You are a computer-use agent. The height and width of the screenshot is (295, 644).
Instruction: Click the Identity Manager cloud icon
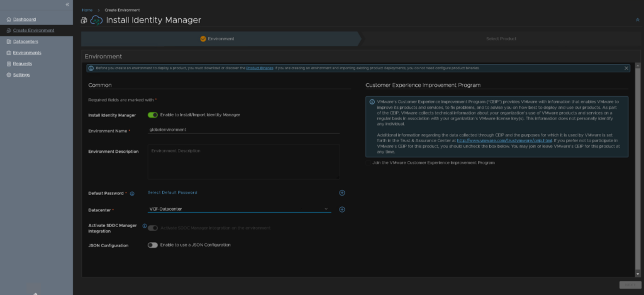pyautogui.click(x=96, y=20)
